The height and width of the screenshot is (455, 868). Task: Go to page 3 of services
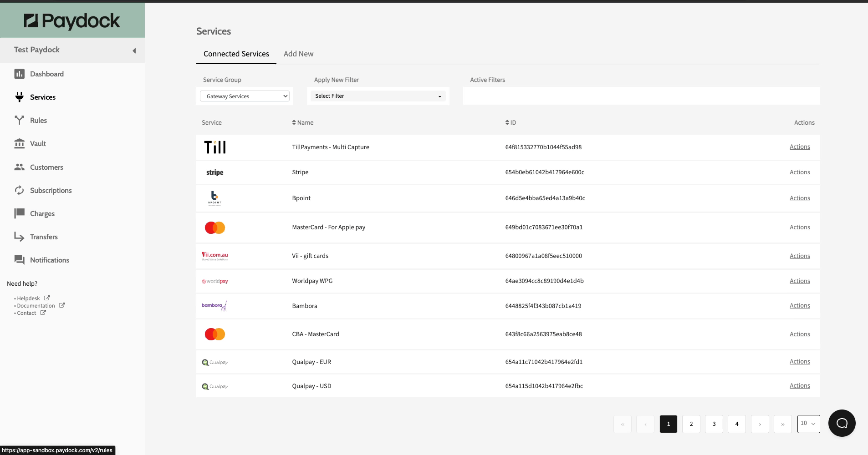(x=714, y=424)
